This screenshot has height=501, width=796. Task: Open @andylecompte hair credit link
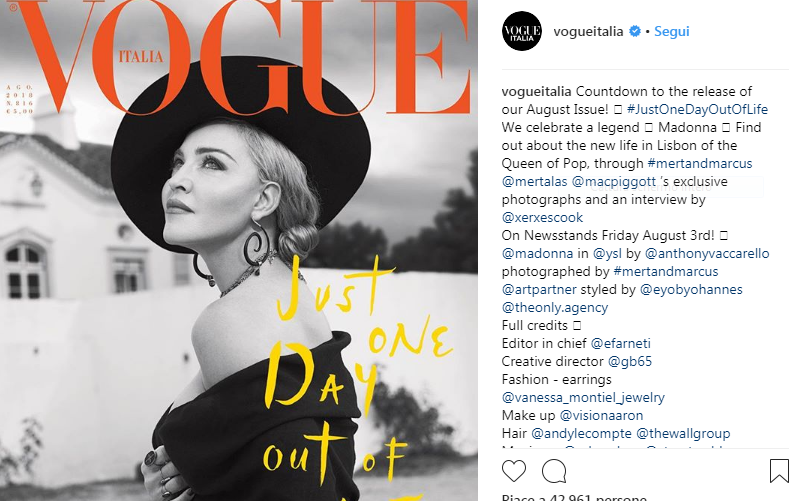pyautogui.click(x=581, y=433)
